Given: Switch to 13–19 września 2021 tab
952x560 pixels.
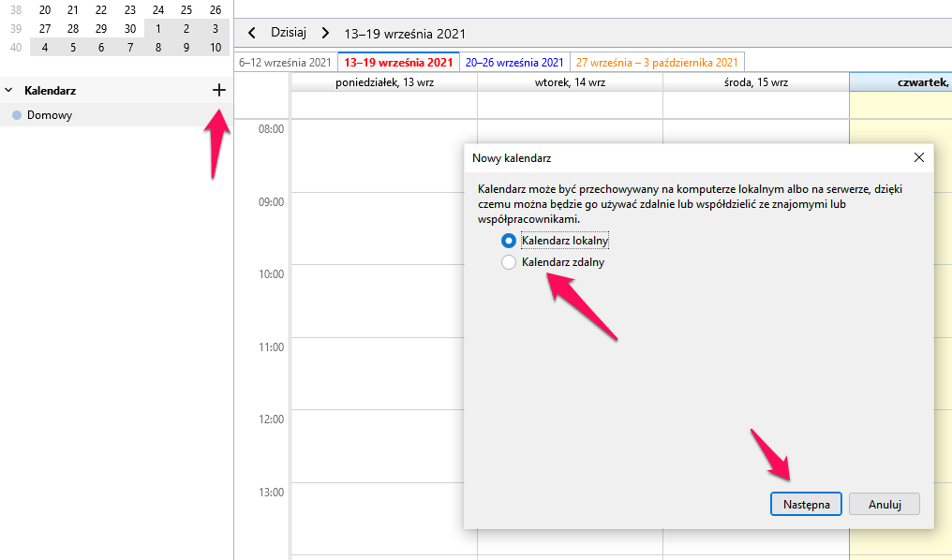Looking at the screenshot, I should 398,63.
